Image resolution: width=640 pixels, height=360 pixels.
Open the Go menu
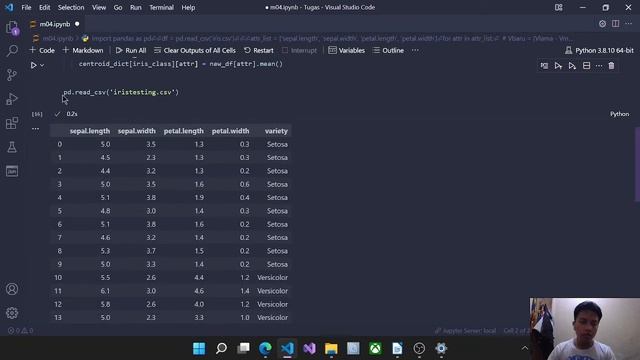118,7
